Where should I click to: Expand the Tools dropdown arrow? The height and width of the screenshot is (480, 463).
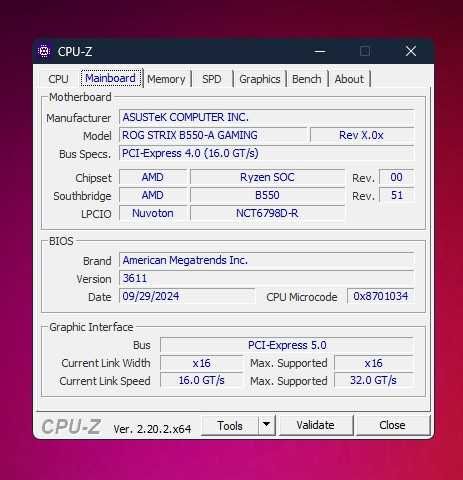pyautogui.click(x=266, y=425)
